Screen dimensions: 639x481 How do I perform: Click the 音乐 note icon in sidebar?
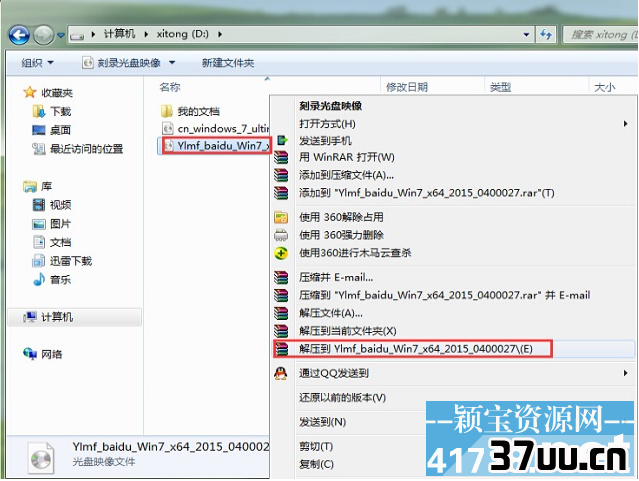point(39,279)
